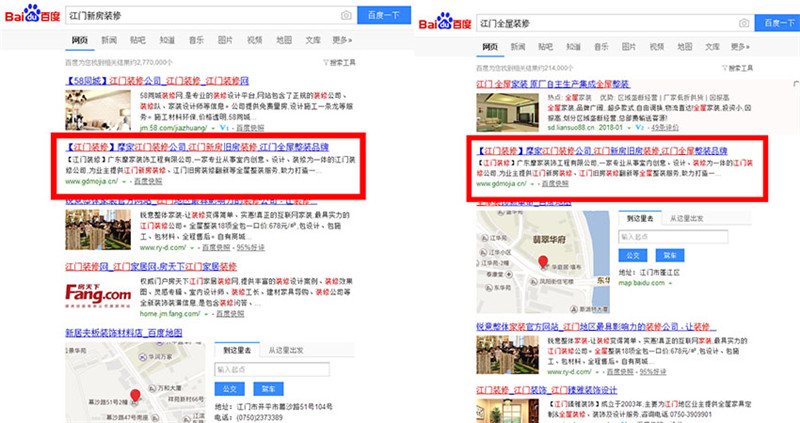Expand the dropdown arrow after jm.58.com/jiazhuang
Viewport: 800px width, 423px height.
click(213, 128)
